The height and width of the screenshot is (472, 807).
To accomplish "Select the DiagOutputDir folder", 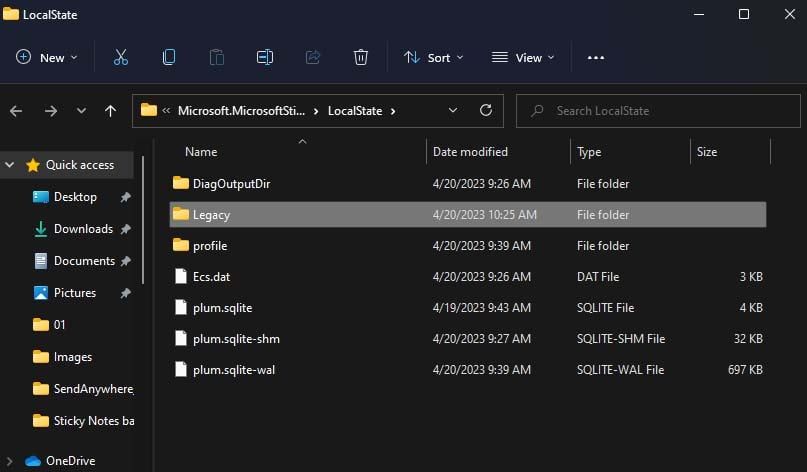I will 231,184.
